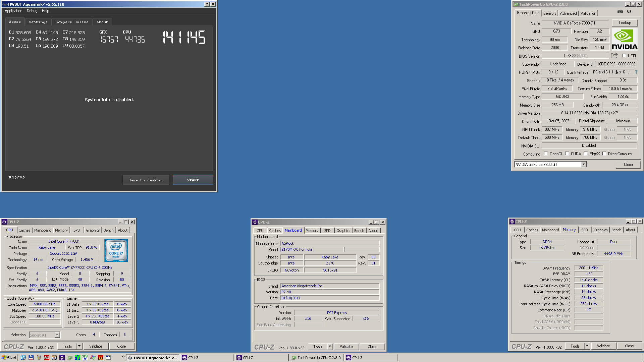Click the NVIDIA logo in GPU-Z

625,40
